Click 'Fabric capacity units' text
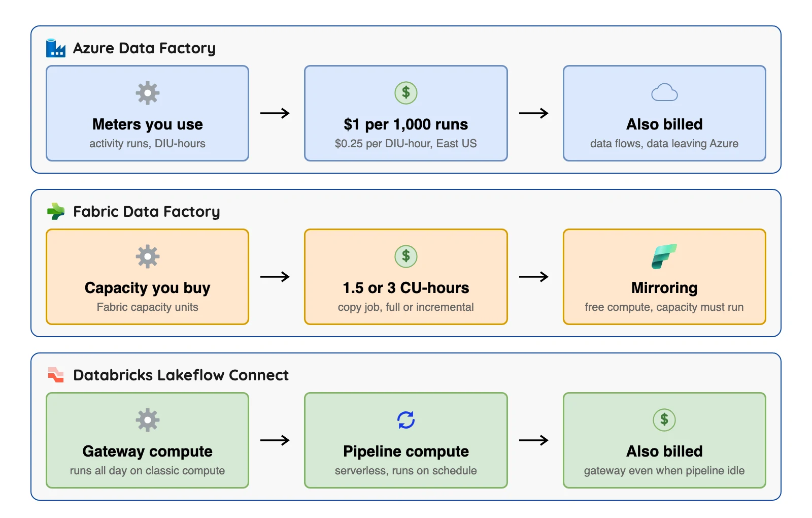Viewport: 812px width, 518px height. pyautogui.click(x=148, y=307)
